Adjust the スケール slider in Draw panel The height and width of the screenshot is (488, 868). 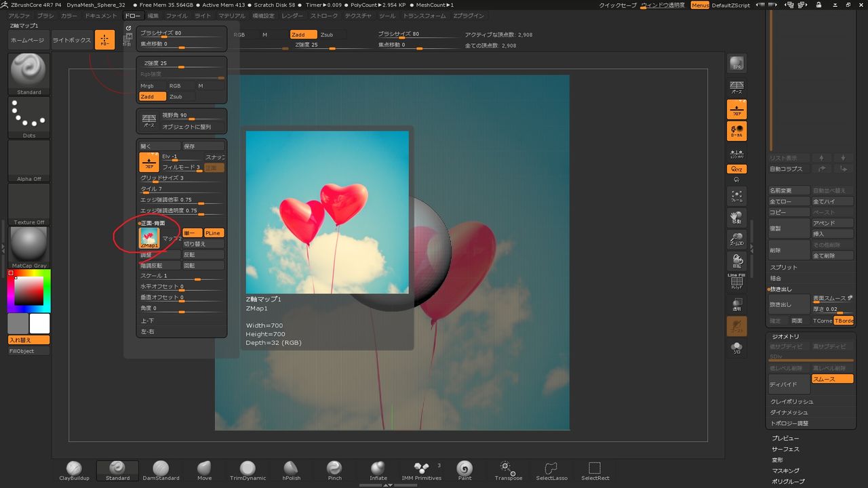pyautogui.click(x=182, y=276)
